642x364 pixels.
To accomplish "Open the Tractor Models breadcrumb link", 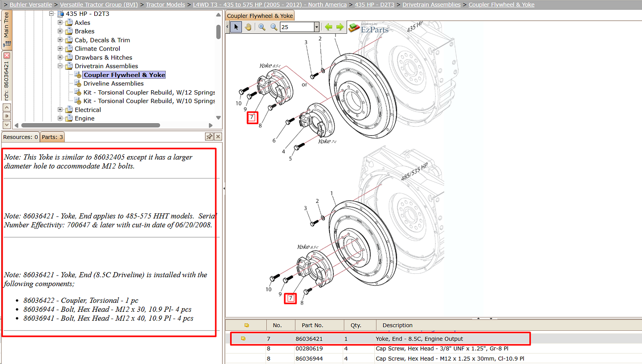I will (x=166, y=5).
